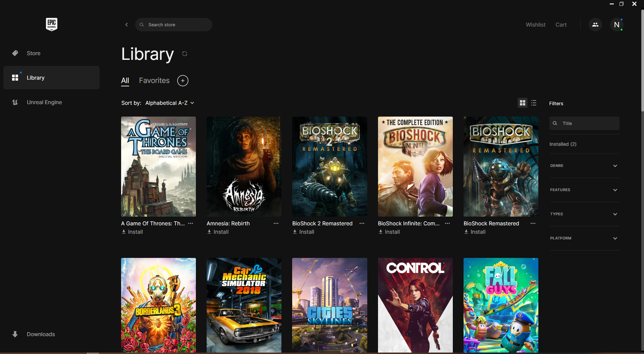The width and height of the screenshot is (644, 354).
Task: Click the Filters heading
Action: click(x=556, y=103)
